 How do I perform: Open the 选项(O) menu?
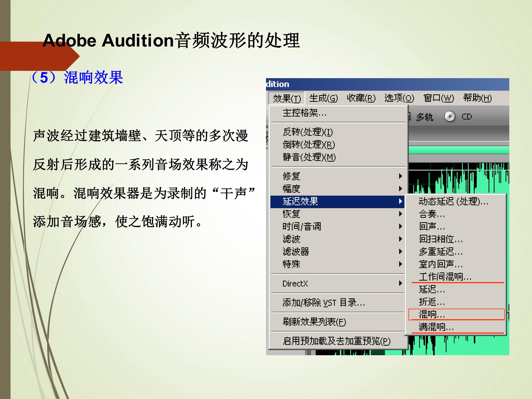pyautogui.click(x=399, y=98)
